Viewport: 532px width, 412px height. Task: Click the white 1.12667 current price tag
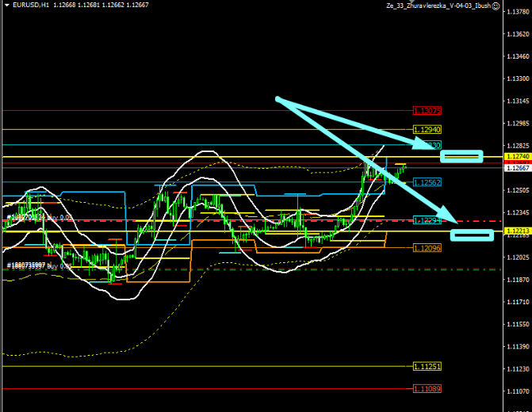[x=516, y=168]
